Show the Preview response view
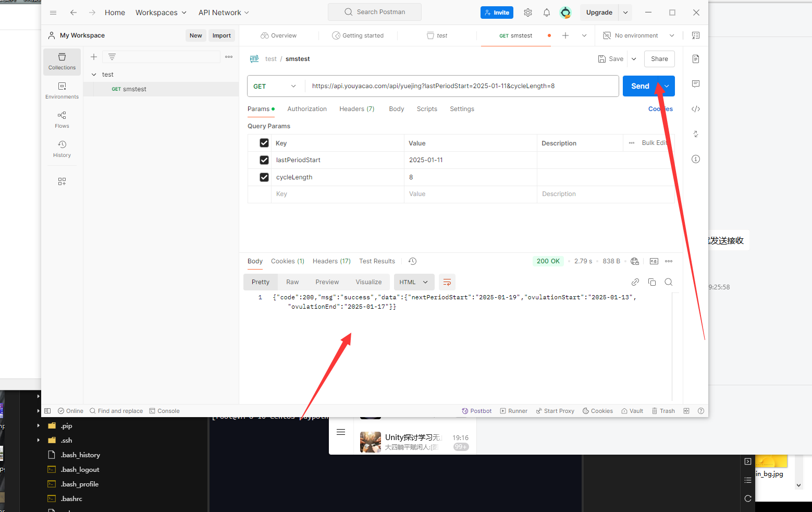 coord(327,282)
